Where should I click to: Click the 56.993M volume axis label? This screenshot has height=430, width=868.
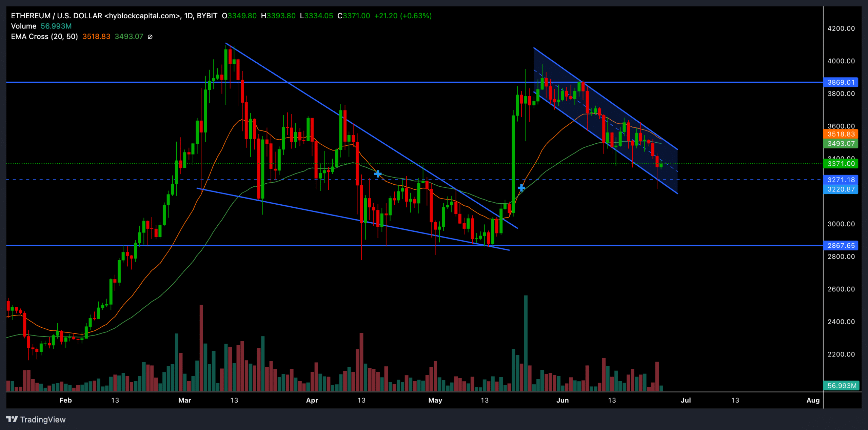841,386
